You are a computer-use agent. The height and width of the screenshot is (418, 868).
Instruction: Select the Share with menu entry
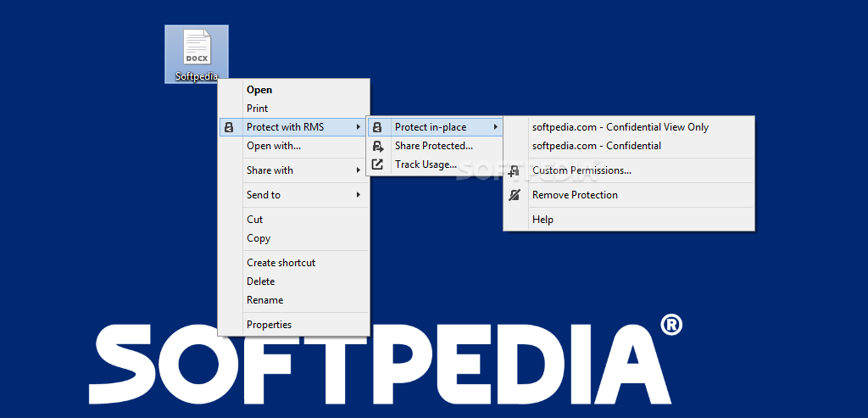pyautogui.click(x=293, y=170)
